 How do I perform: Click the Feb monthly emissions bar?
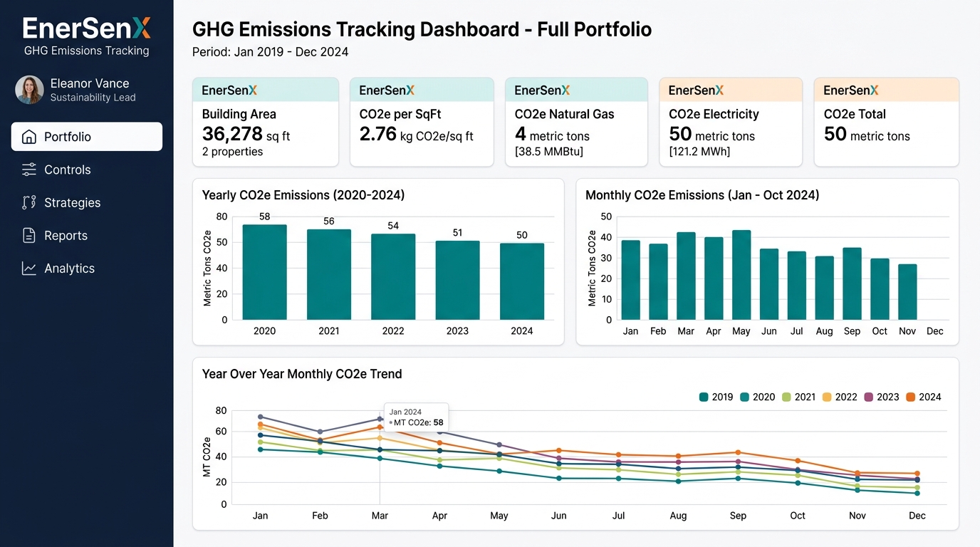658,282
